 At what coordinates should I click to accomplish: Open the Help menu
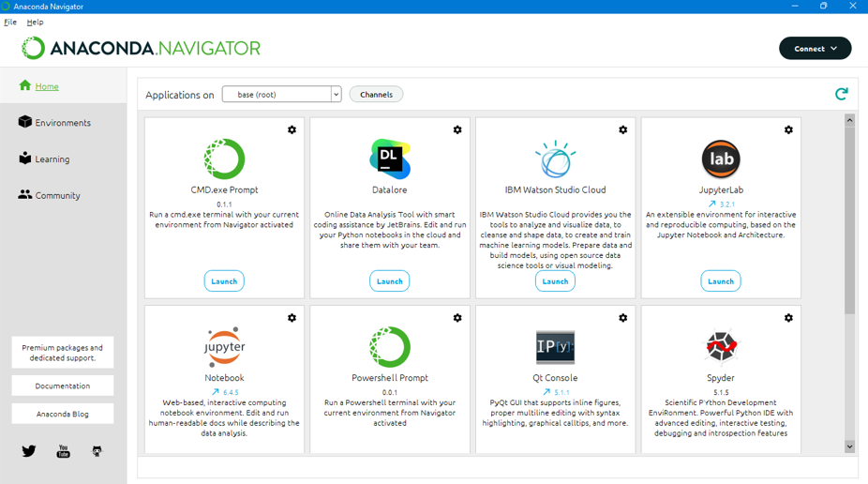[35, 23]
